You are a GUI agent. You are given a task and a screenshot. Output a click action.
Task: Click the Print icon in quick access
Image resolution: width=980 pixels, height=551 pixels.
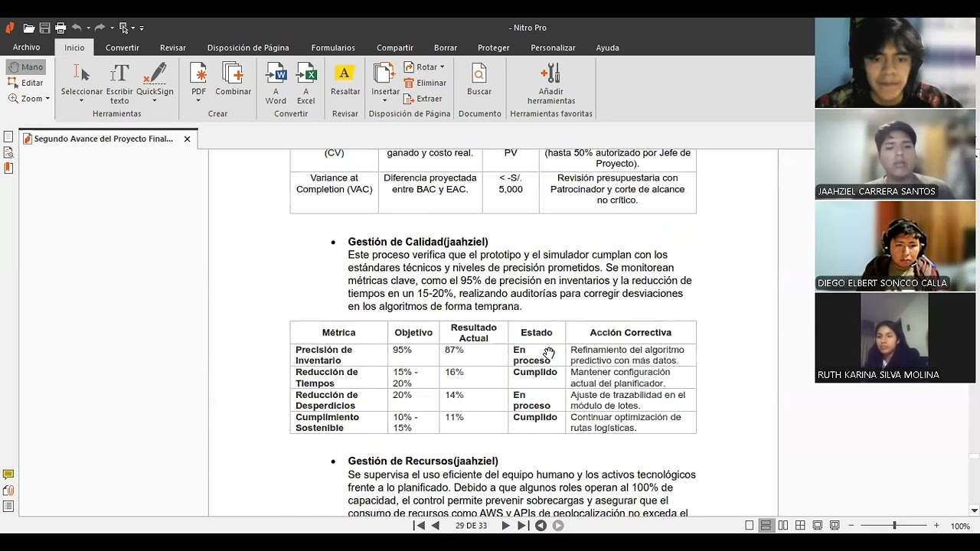(x=60, y=28)
